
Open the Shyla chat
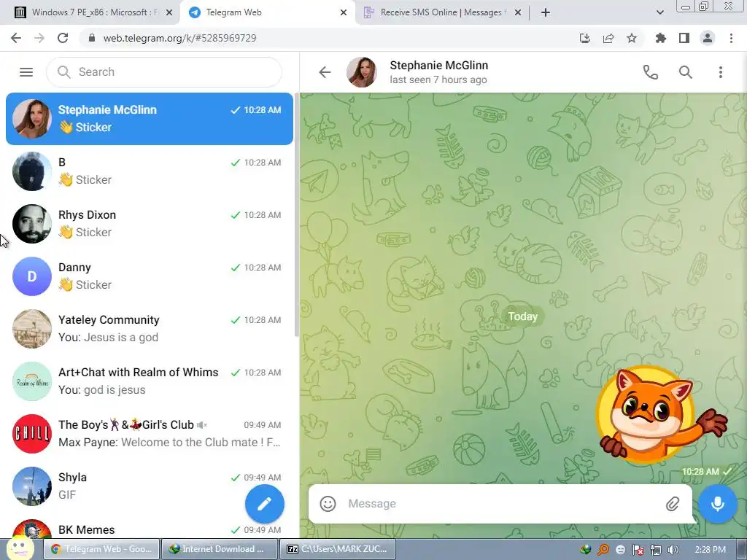(x=150, y=486)
